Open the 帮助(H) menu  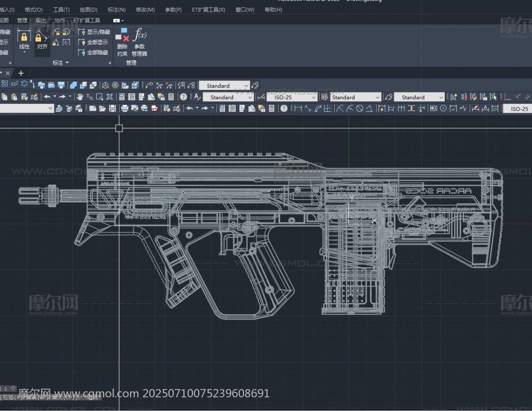point(273,10)
